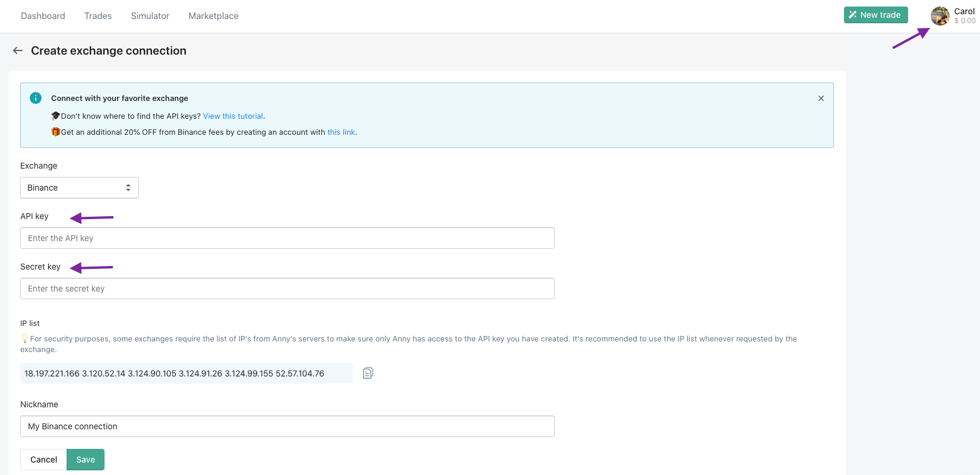Click into the Secret key field
The image size is (980, 475).
coord(287,289)
